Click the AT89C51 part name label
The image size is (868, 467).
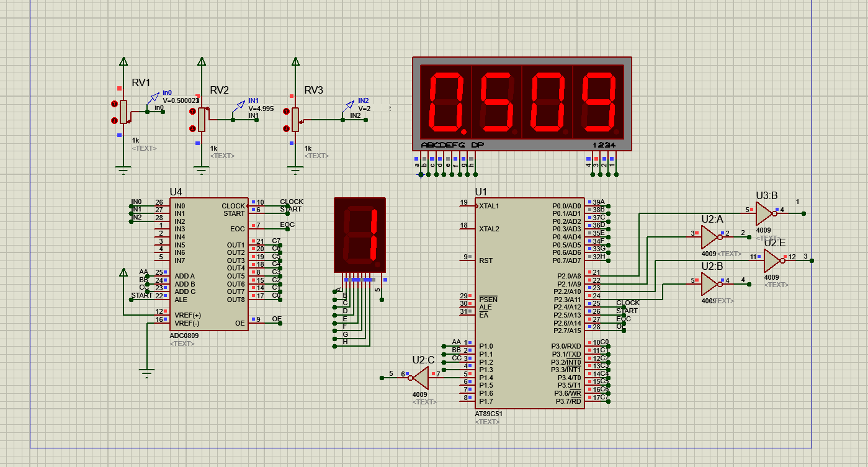click(489, 414)
